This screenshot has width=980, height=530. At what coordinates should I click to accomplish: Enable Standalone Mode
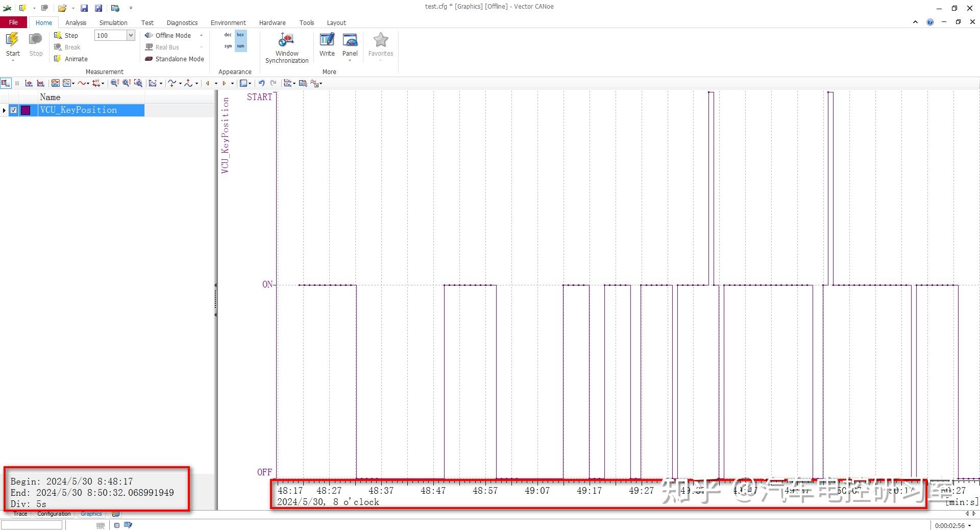(175, 59)
